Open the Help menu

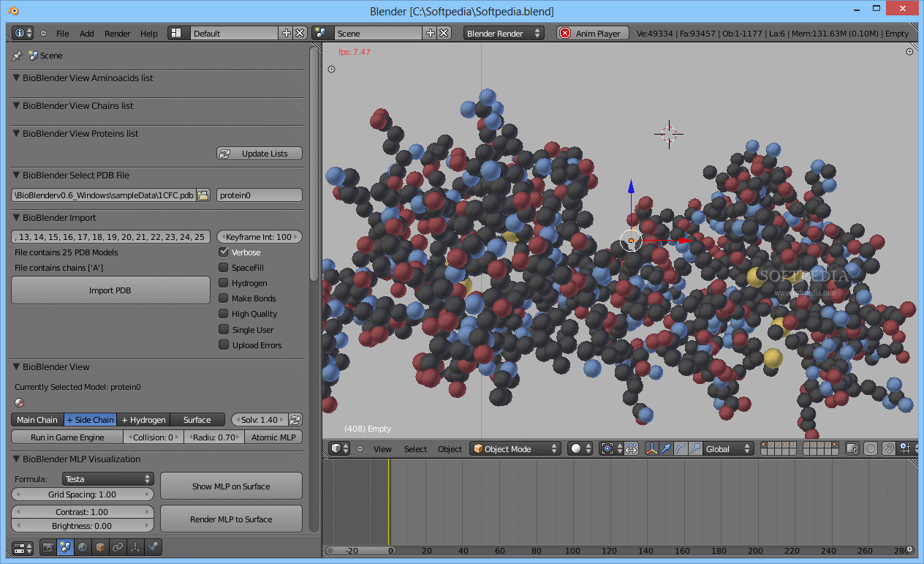[149, 34]
